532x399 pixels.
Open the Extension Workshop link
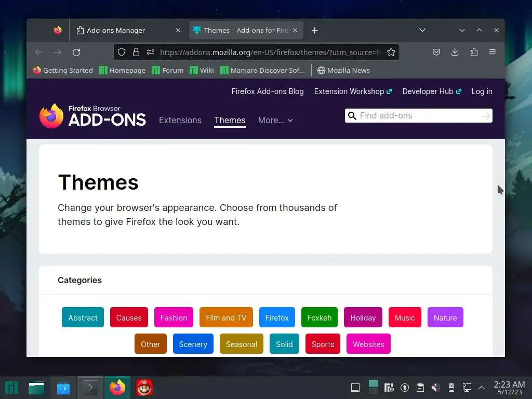tap(353, 91)
